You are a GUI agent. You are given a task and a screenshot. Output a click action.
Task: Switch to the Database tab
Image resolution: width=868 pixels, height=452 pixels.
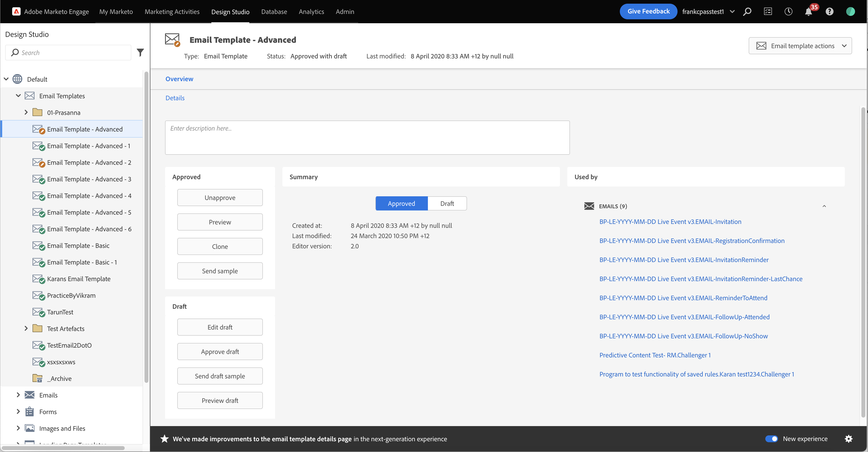click(274, 11)
